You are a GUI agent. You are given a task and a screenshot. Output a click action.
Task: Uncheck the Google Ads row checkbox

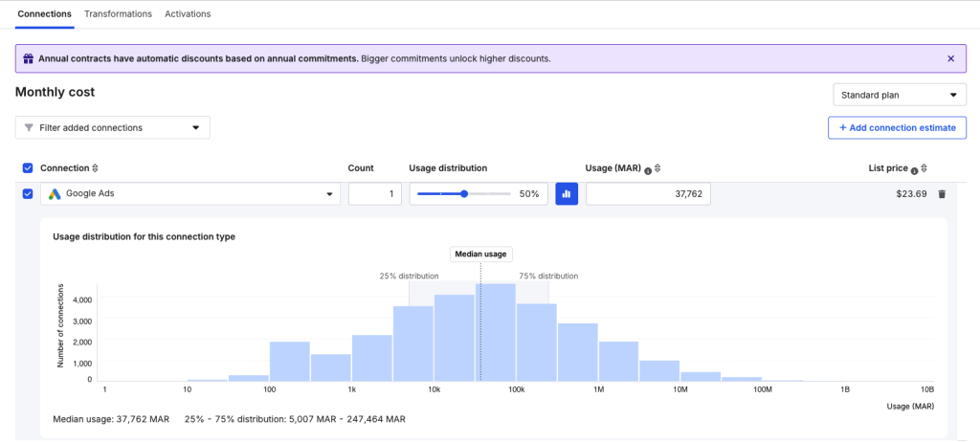[28, 193]
